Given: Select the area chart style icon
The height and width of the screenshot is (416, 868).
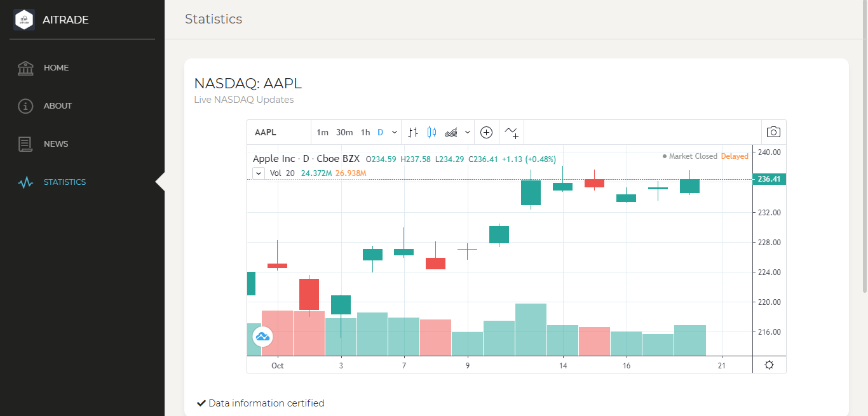Looking at the screenshot, I should coord(451,132).
